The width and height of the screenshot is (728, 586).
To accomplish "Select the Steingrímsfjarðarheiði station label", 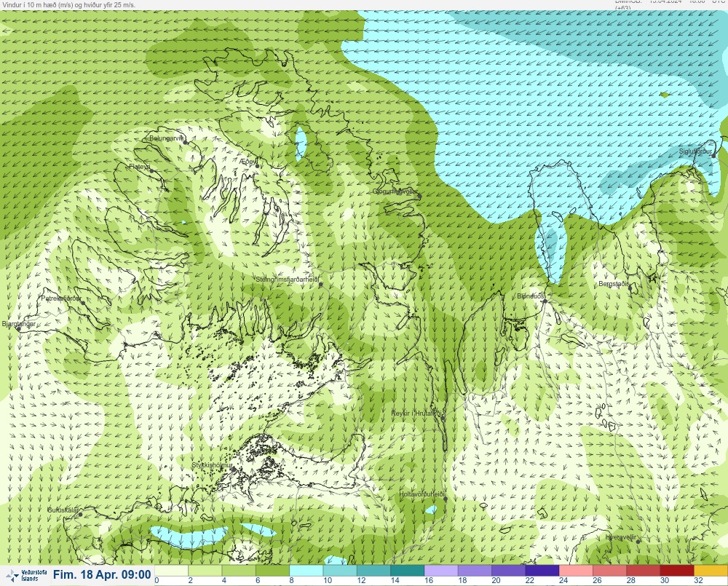I will click(x=288, y=280).
